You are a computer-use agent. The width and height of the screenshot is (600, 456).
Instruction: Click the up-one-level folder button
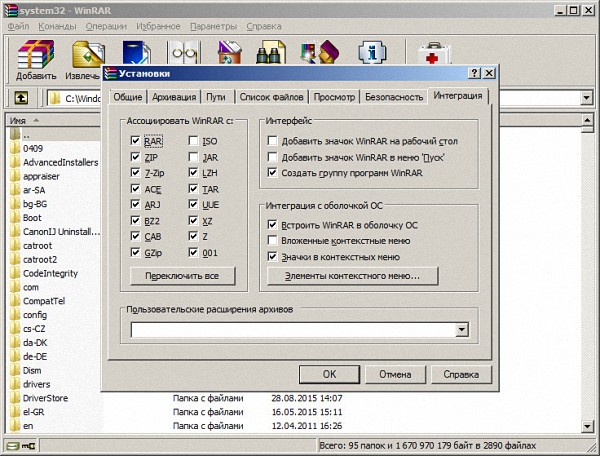(21, 98)
